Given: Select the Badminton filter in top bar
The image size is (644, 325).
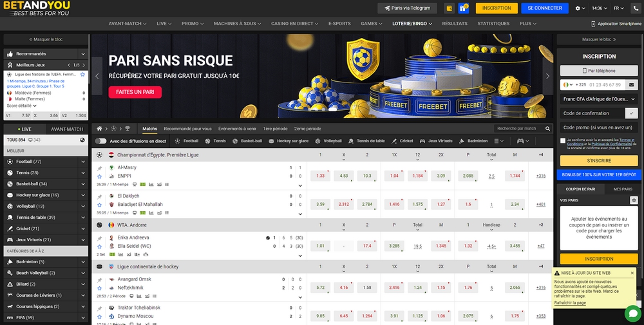Looking at the screenshot, I should pyautogui.click(x=473, y=141).
